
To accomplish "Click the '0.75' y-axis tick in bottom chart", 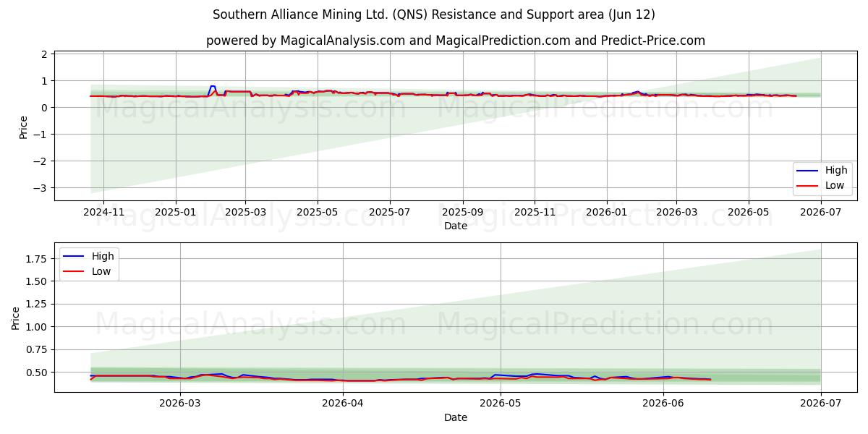I will point(38,350).
